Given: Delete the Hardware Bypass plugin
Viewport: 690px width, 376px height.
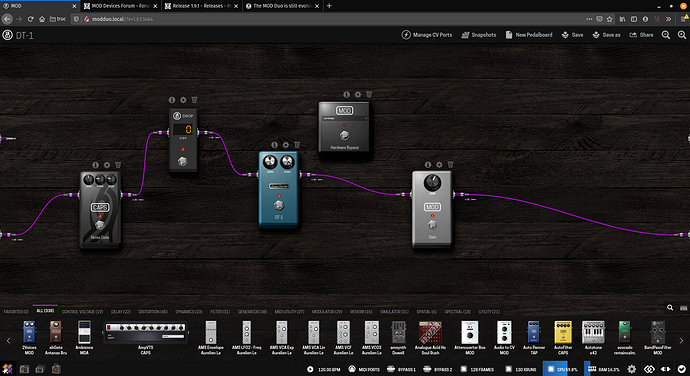Looking at the screenshot, I should (369, 94).
